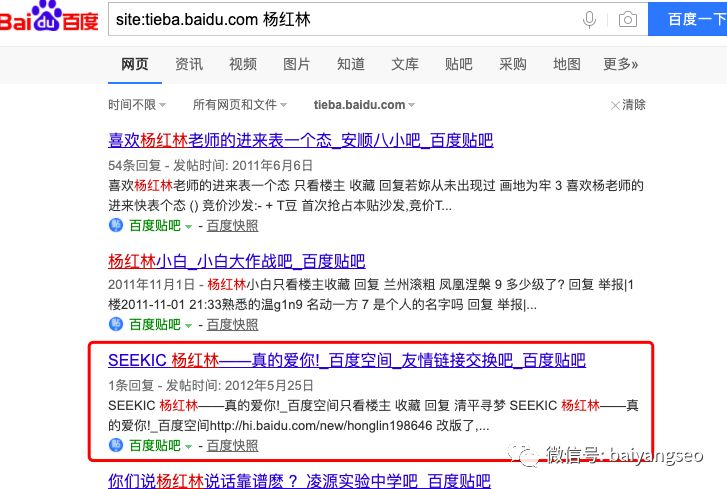The width and height of the screenshot is (727, 489).
Task: Open 百度快照 for the second result
Action: coord(233,325)
